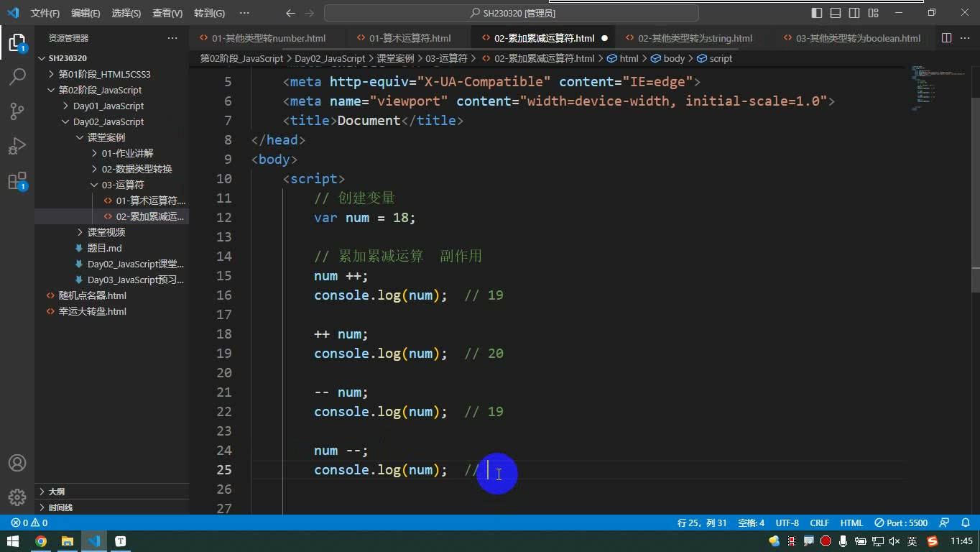Open the Accounts menu icon
This screenshot has width=980, height=552.
(17, 463)
